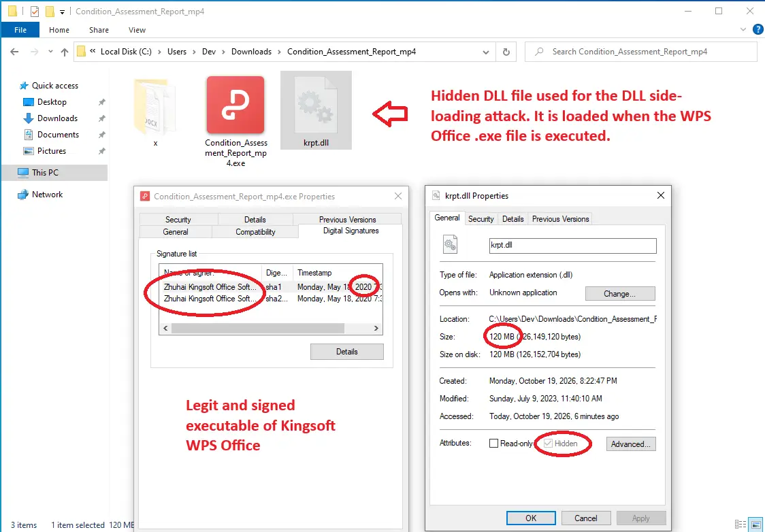Go up one folder level
The height and width of the screenshot is (532, 765).
tap(65, 52)
